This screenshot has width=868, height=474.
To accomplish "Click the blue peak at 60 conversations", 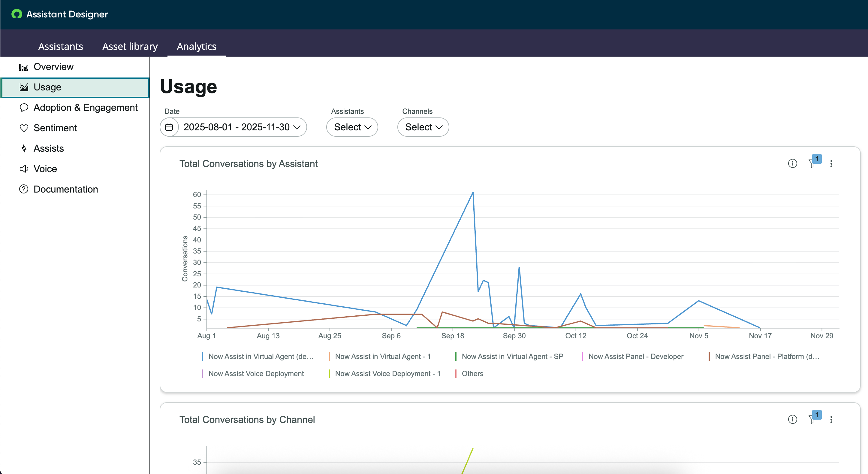I will [473, 193].
